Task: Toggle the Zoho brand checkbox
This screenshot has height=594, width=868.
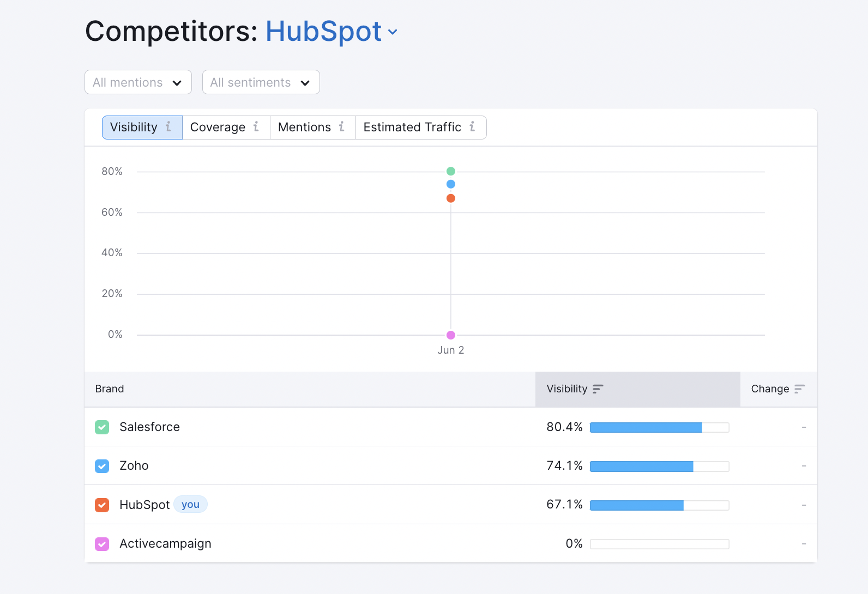Action: coord(102,466)
